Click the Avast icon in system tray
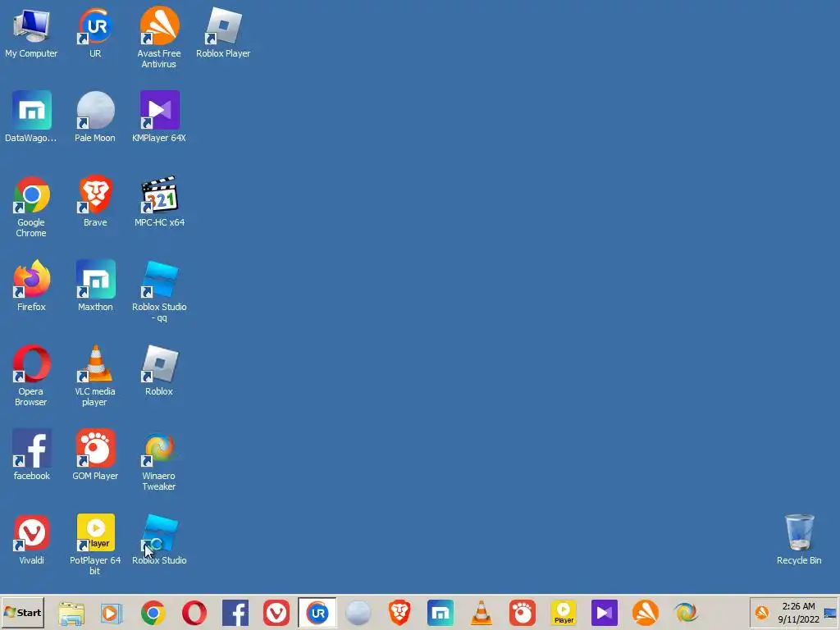 [762, 612]
